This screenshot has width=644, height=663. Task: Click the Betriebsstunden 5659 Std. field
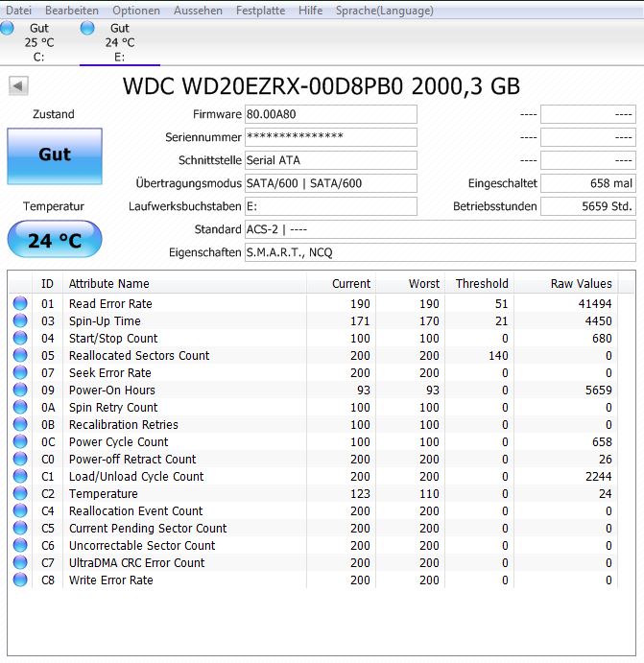pyautogui.click(x=588, y=206)
